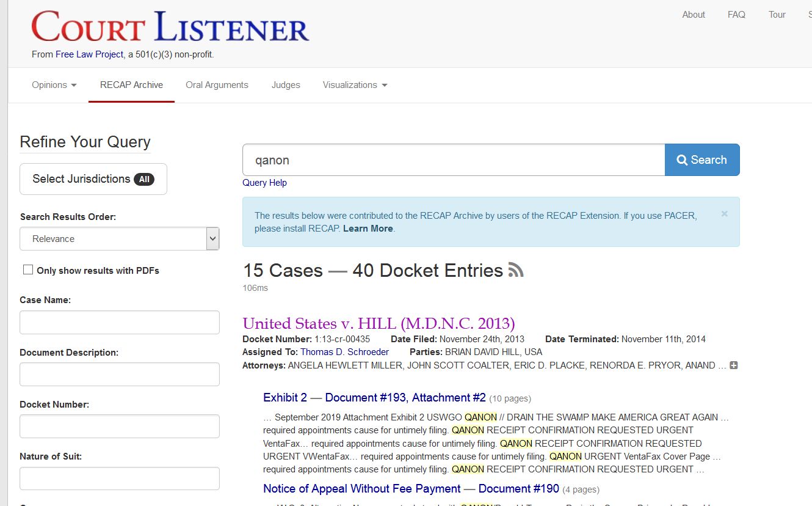Open Notice of Appeal Without Fee Payment
The image size is (812, 506).
(x=411, y=489)
